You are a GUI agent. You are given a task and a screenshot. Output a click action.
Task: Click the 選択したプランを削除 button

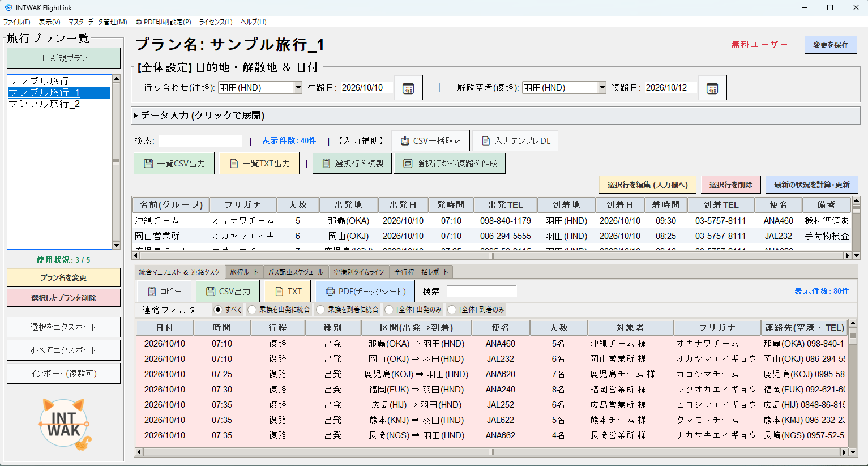(63, 298)
